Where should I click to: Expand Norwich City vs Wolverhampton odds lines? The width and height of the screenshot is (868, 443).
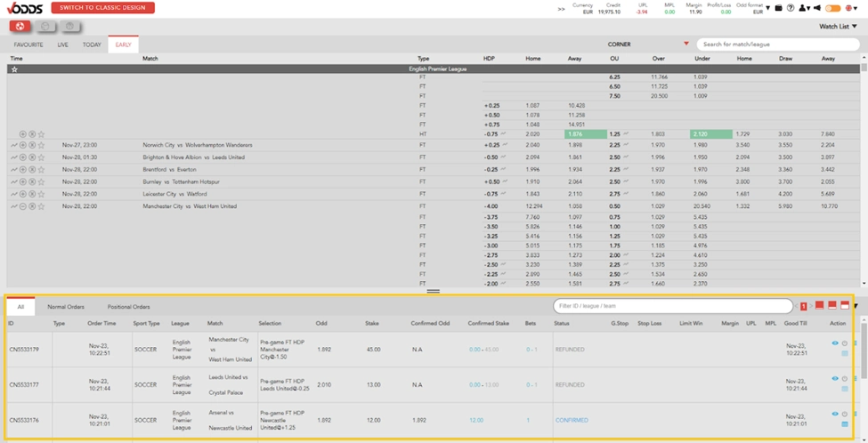[x=22, y=145]
